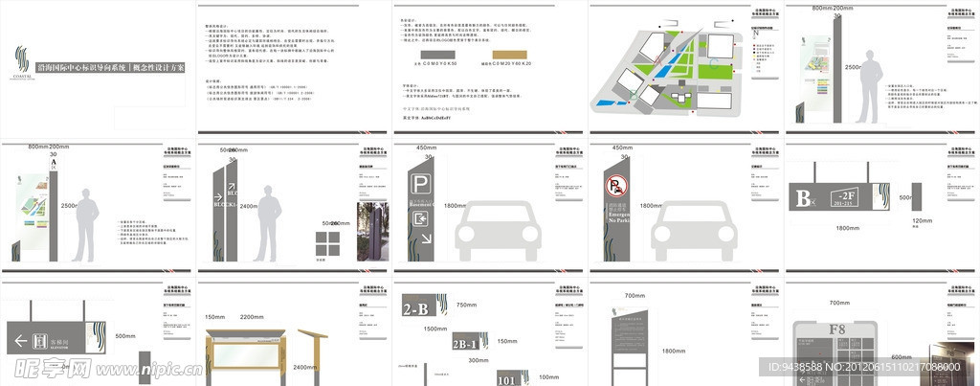Image resolution: width=980 pixels, height=386 pixels.
Task: Select the gray 2-B door plate
Action: click(x=419, y=308)
